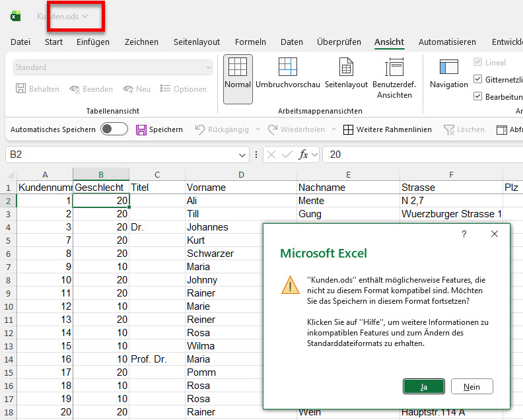Click Nein in the Excel dialog
523x420 pixels.
click(471, 386)
